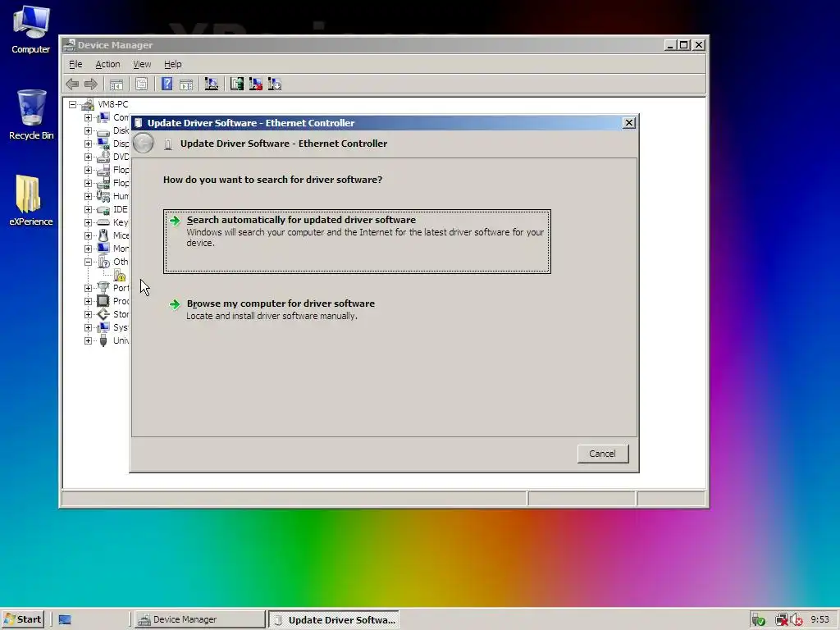
Task: Expand the Keyboards (Key) category node
Action: coord(88,222)
